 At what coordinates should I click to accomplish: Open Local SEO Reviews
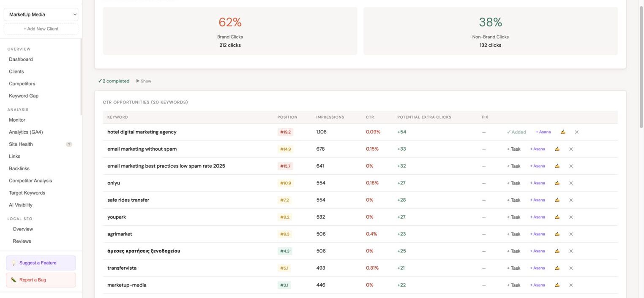point(22,241)
